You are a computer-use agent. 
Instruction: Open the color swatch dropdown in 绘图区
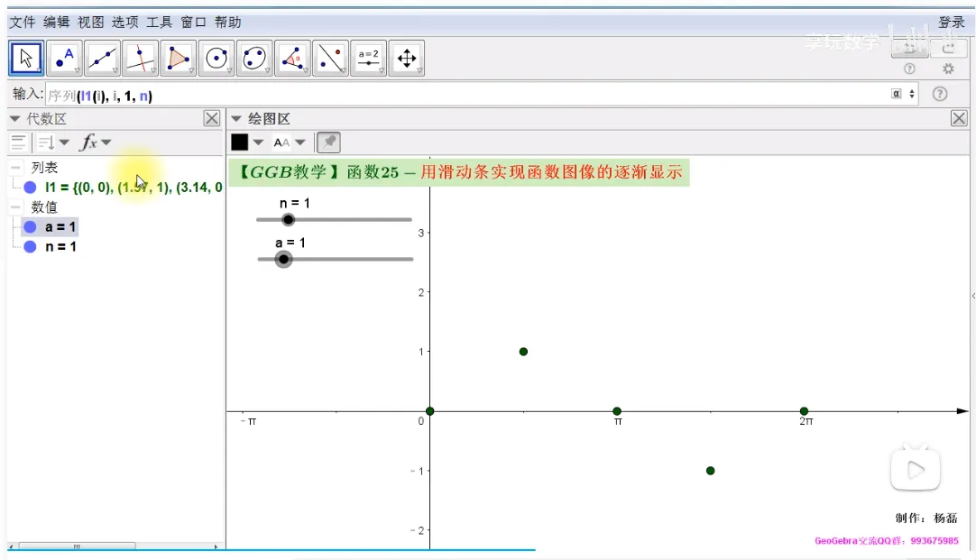pyautogui.click(x=247, y=142)
